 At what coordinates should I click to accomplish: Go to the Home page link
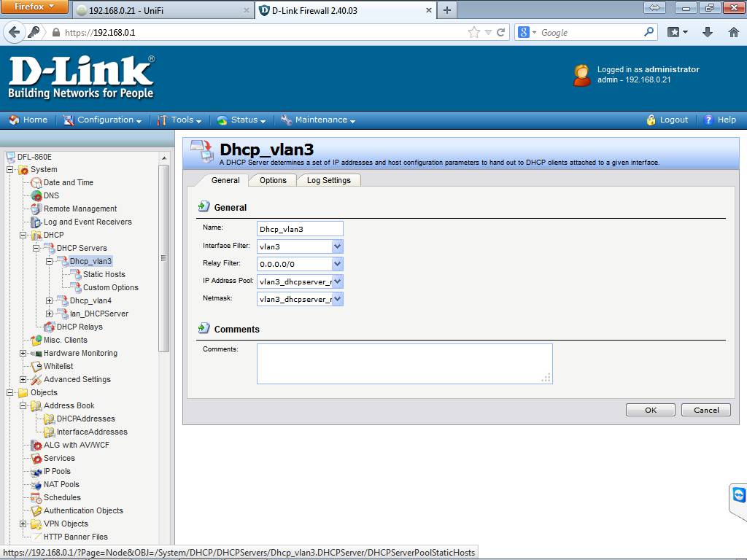tap(28, 120)
